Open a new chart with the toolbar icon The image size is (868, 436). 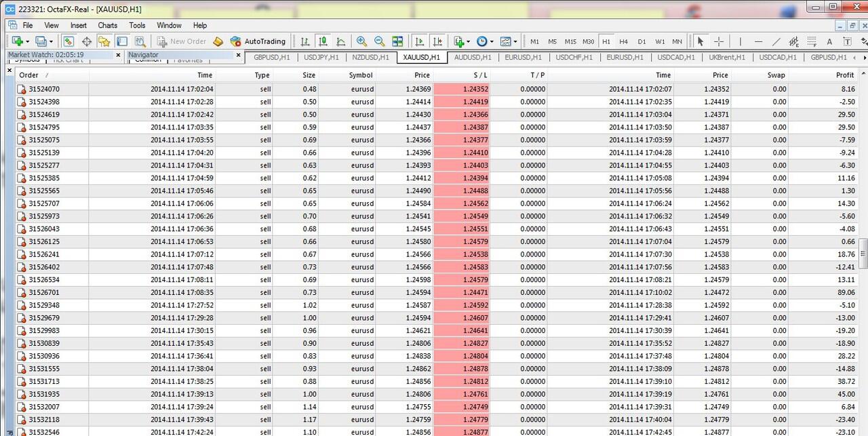point(17,41)
